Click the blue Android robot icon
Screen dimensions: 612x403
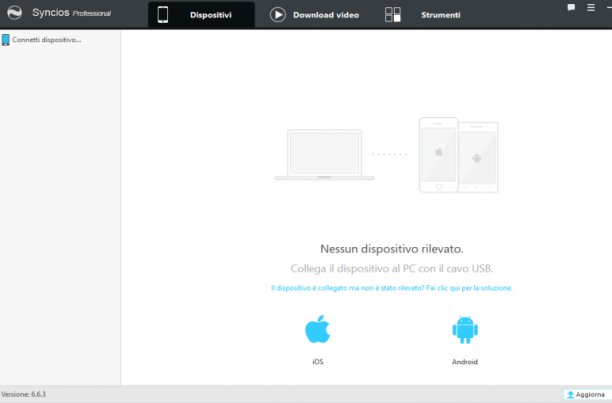pyautogui.click(x=465, y=330)
